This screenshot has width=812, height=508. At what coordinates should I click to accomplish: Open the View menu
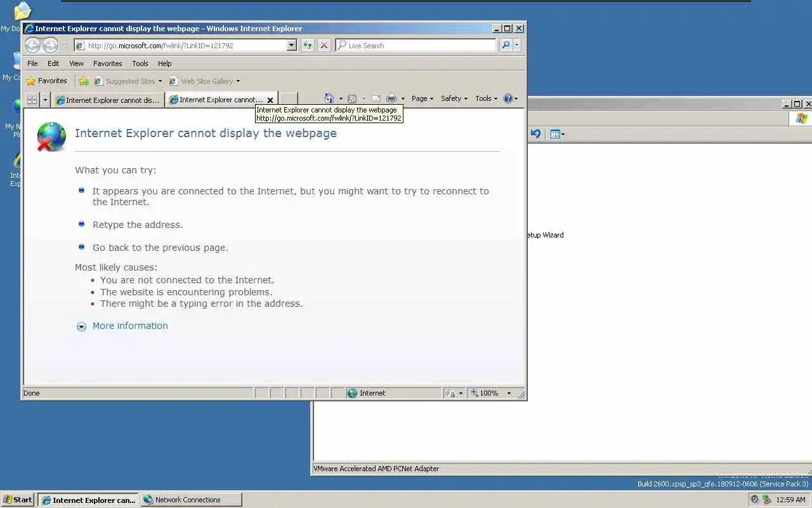click(x=76, y=63)
